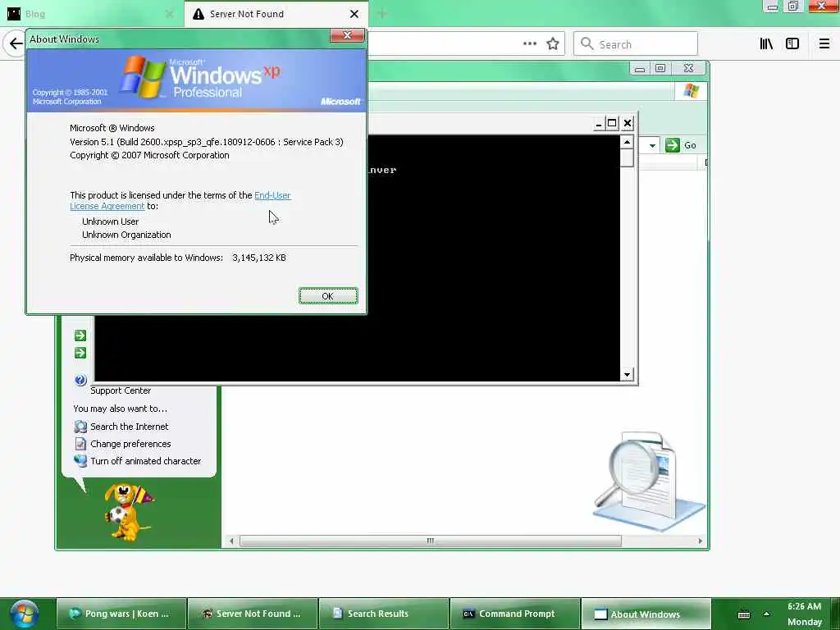Open the Library icon in browser toolbar
Screen dimensions: 840x630
(766, 44)
